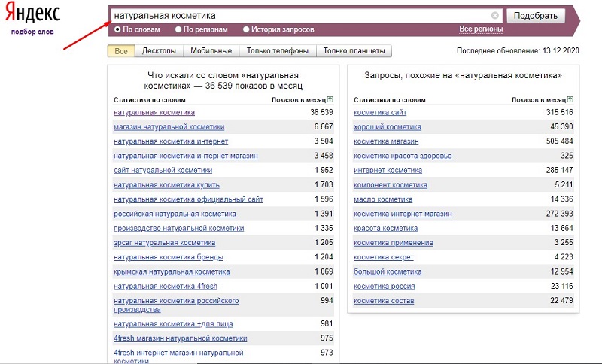Open 'косметика состав' link

click(384, 301)
